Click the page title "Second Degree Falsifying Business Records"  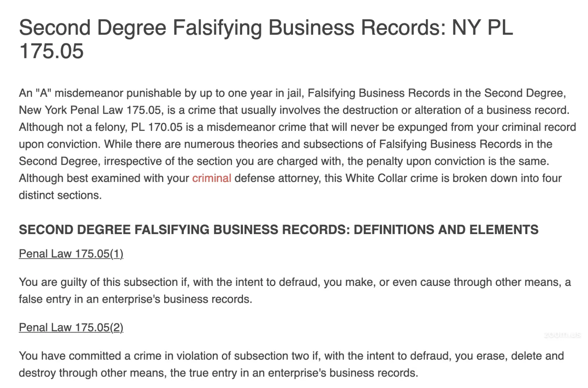coord(232,28)
